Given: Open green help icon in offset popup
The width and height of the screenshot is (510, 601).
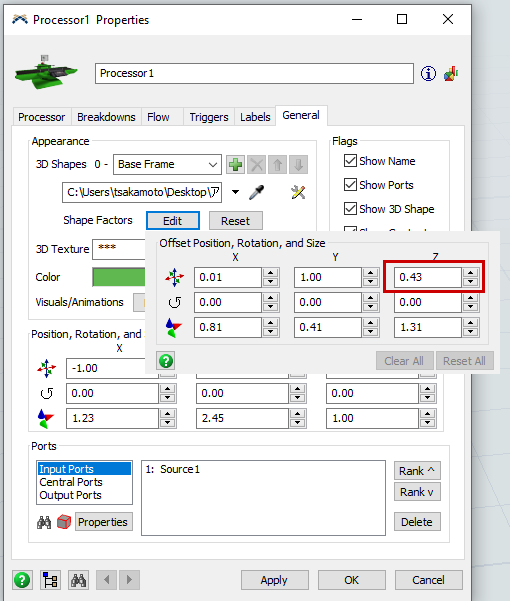Looking at the screenshot, I should pos(166,361).
